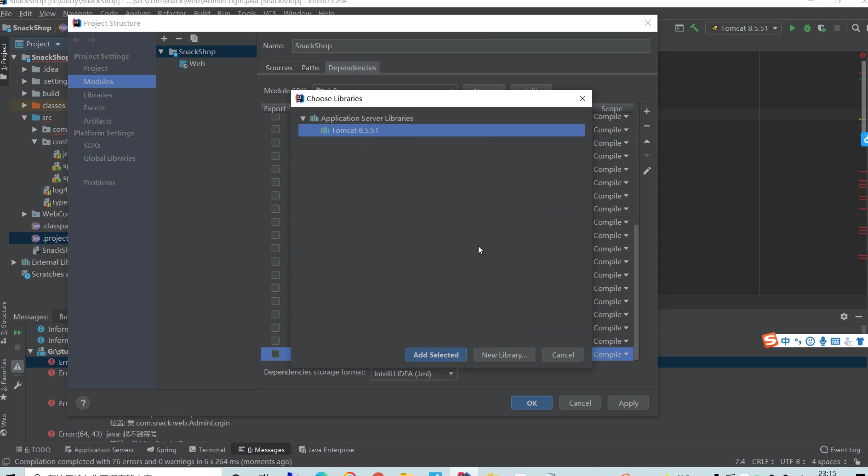Select the Dependencies tab
This screenshot has width=868, height=476.
click(x=352, y=68)
